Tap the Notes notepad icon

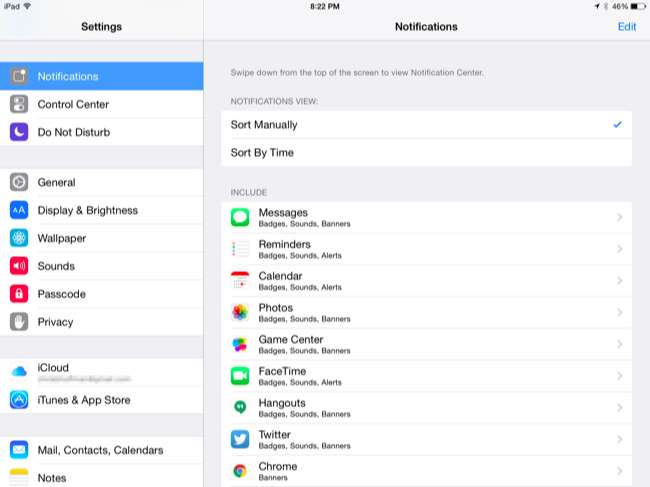(x=19, y=477)
